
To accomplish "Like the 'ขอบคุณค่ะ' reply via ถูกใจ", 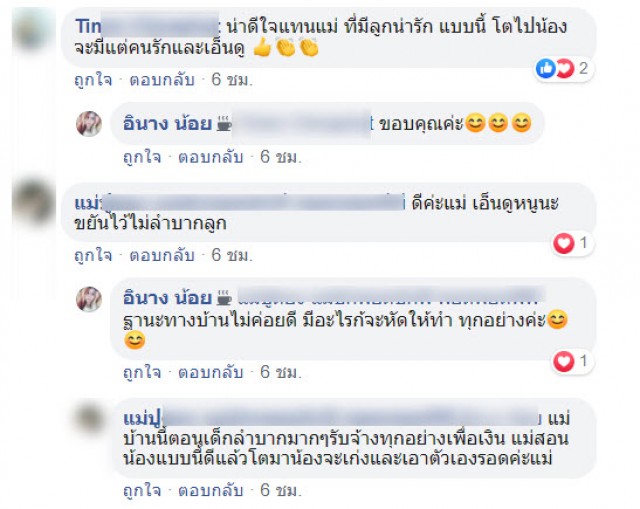I will point(142,157).
